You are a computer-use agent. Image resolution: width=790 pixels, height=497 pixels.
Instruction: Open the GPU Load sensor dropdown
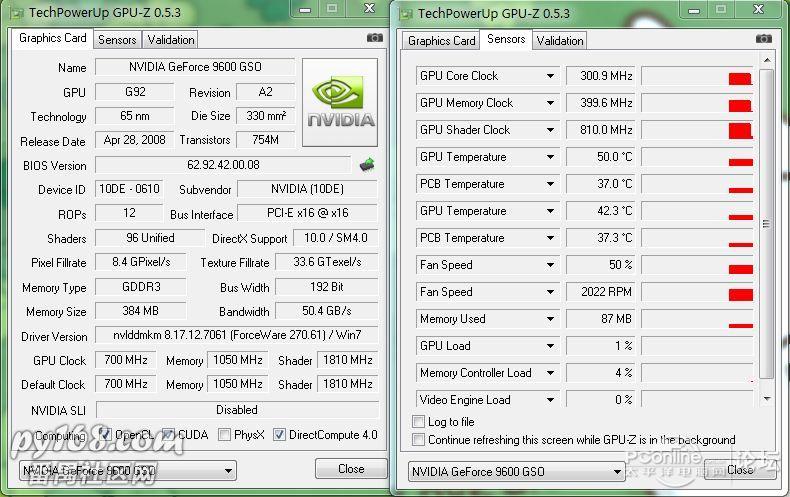click(550, 346)
